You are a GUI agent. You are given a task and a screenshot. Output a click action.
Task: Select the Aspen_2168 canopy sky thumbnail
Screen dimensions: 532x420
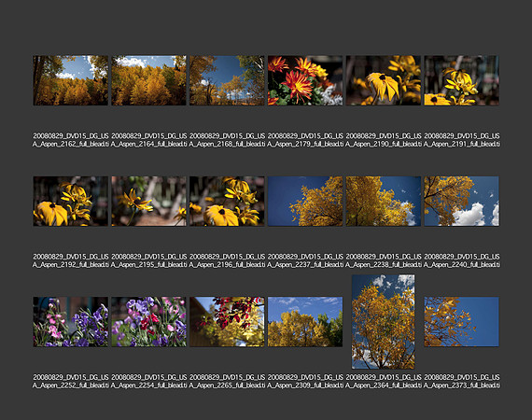[227, 80]
